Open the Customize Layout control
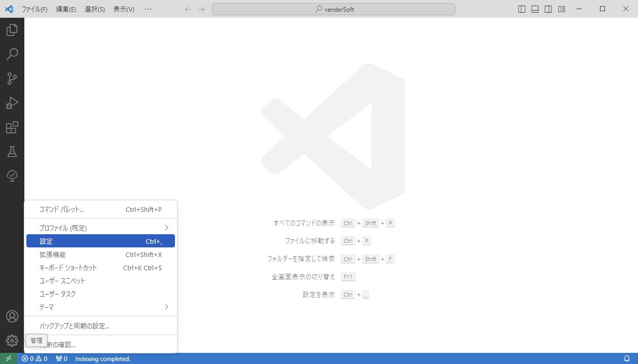This screenshot has height=364, width=638. pyautogui.click(x=561, y=9)
